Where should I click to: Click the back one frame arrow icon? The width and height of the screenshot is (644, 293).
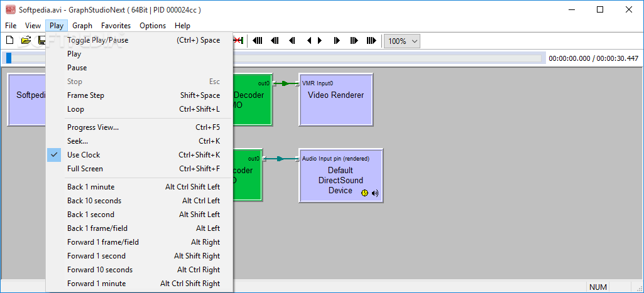coord(309,41)
